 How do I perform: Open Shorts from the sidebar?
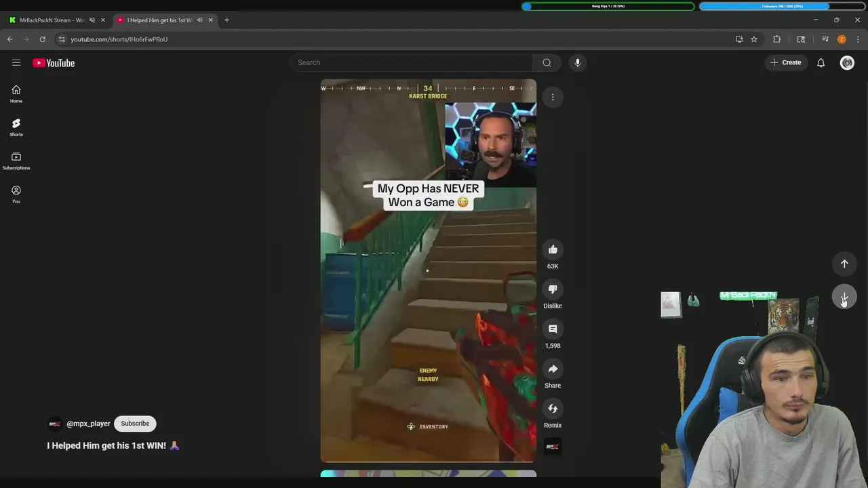coord(16,127)
